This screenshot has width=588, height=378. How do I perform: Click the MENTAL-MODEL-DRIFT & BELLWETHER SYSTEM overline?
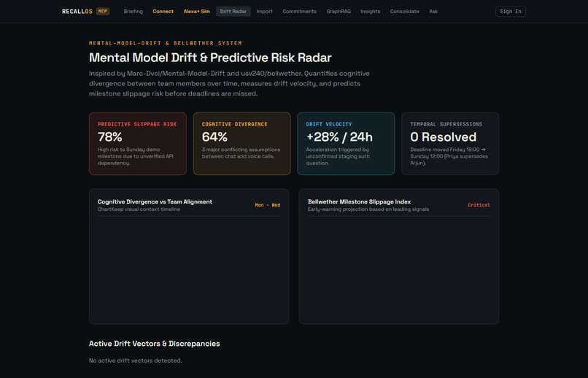tap(166, 43)
